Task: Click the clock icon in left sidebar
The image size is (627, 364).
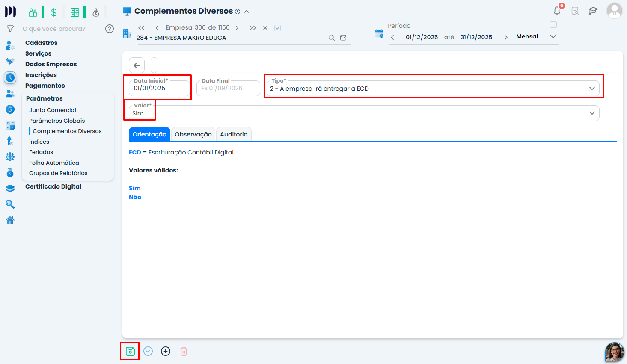Action: tap(10, 77)
